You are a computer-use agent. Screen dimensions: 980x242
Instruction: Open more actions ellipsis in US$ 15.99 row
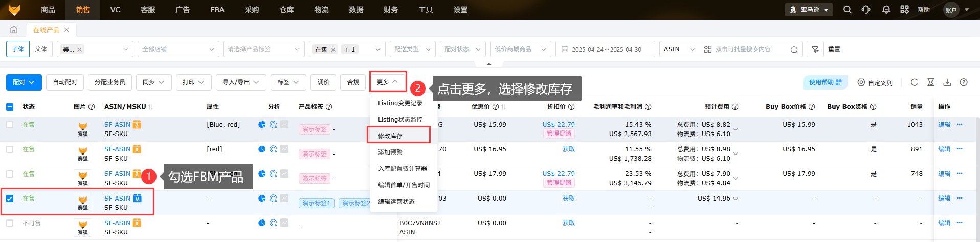point(960,124)
